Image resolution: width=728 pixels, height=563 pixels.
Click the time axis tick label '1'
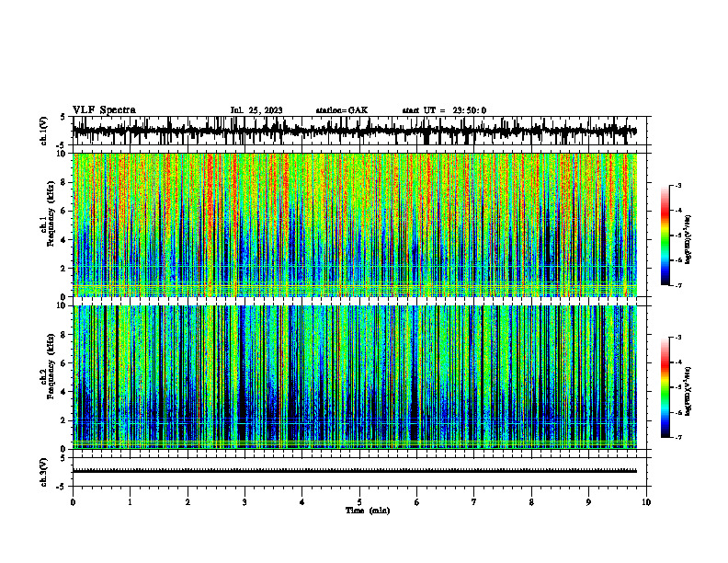click(x=130, y=502)
